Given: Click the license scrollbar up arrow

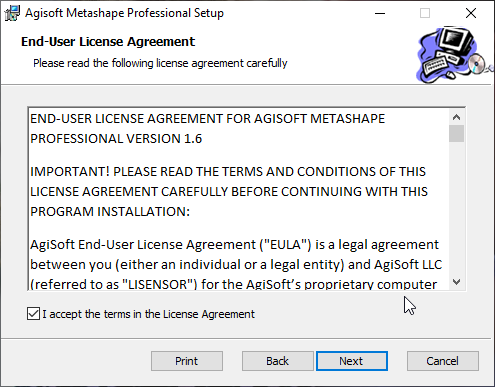Looking at the screenshot, I should [456, 117].
